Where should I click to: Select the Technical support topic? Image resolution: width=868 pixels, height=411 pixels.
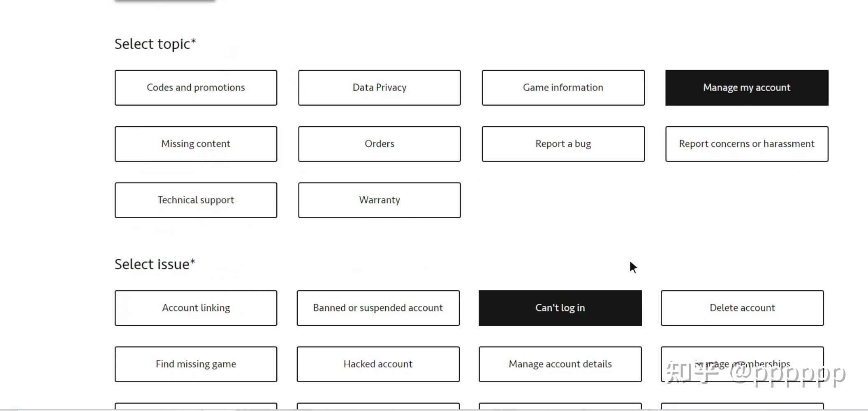point(196,200)
